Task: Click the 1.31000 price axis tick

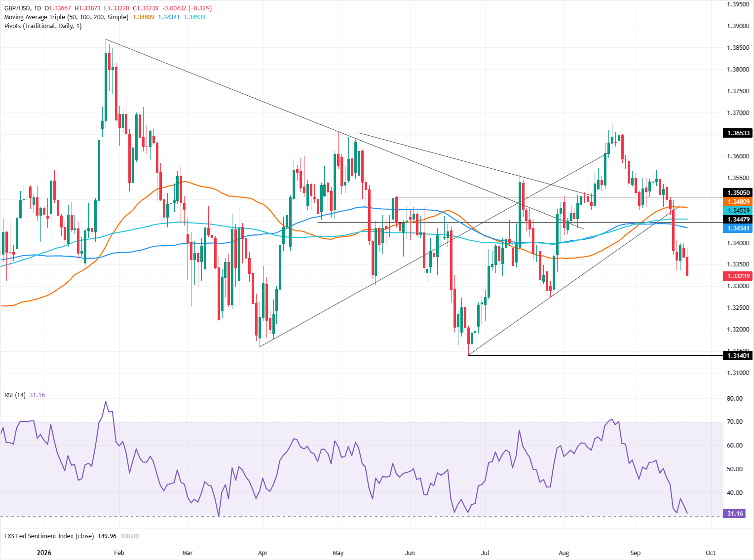Action: [x=738, y=373]
